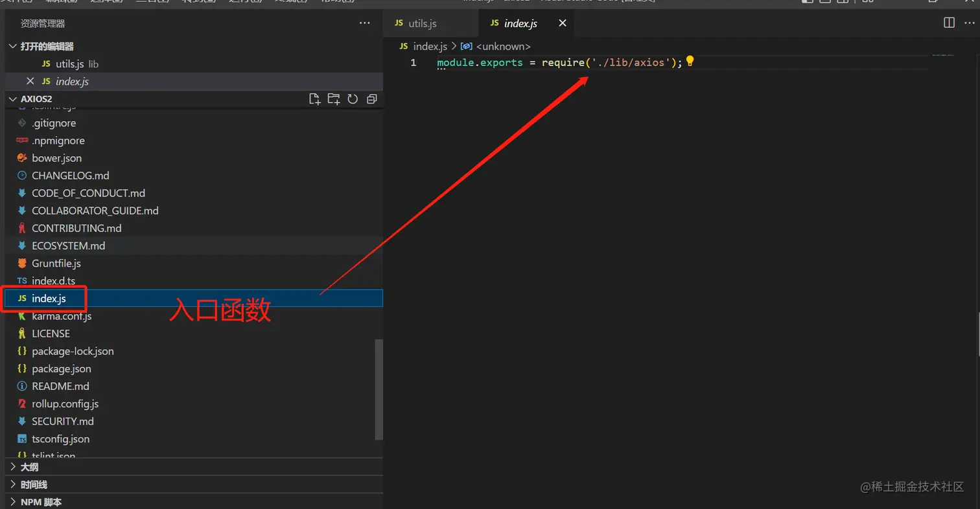This screenshot has height=509, width=980.
Task: Click the require keyword in code
Action: click(563, 63)
